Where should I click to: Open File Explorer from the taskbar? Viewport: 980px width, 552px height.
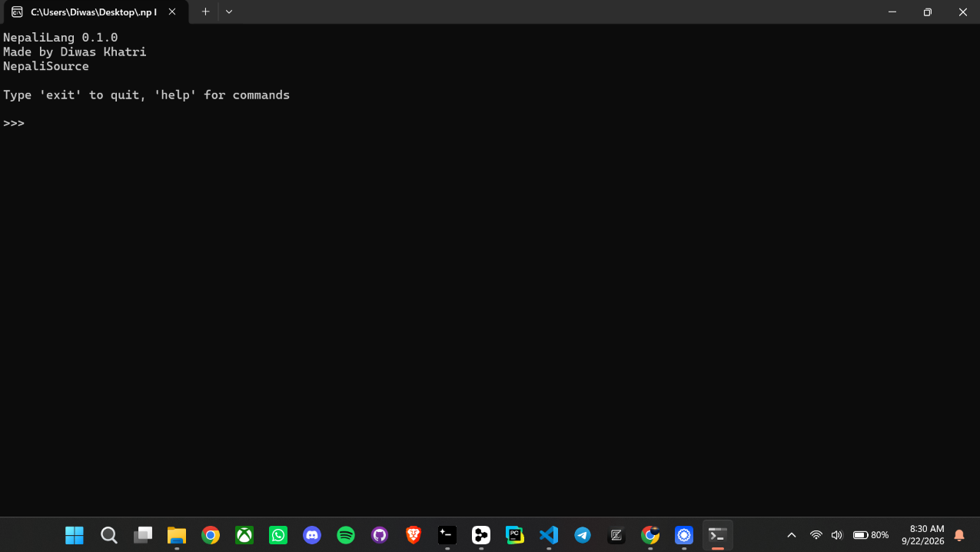[x=177, y=535]
